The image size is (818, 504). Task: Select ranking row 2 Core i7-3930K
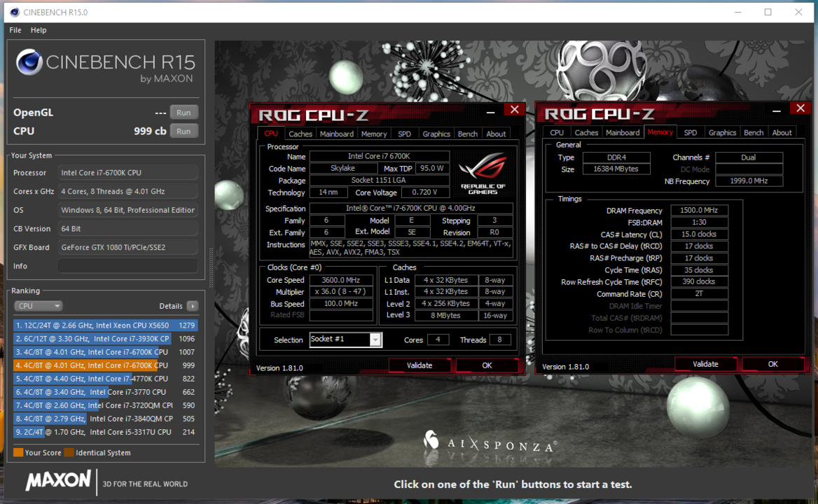(x=105, y=339)
